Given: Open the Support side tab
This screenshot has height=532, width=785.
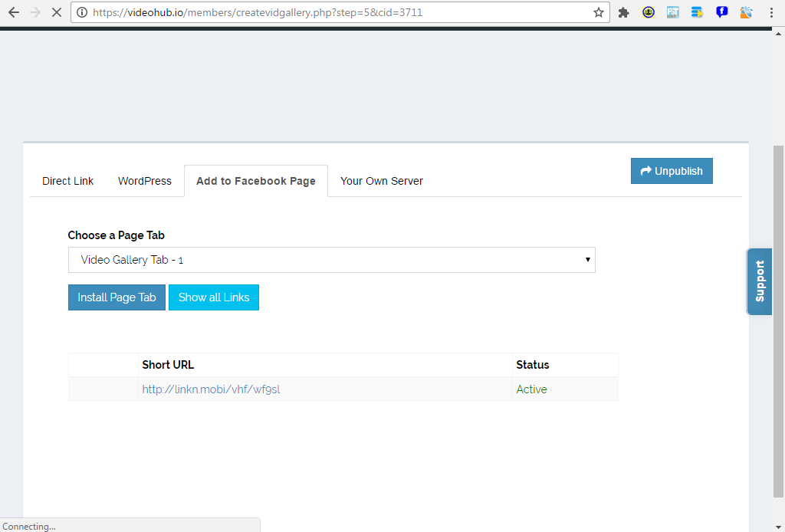Looking at the screenshot, I should click(x=760, y=281).
